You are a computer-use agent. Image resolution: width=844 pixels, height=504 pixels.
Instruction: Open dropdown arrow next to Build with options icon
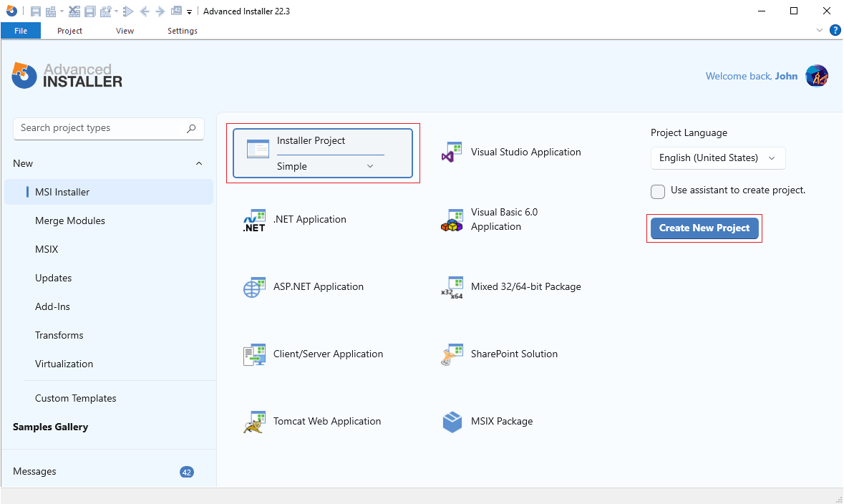[116, 11]
